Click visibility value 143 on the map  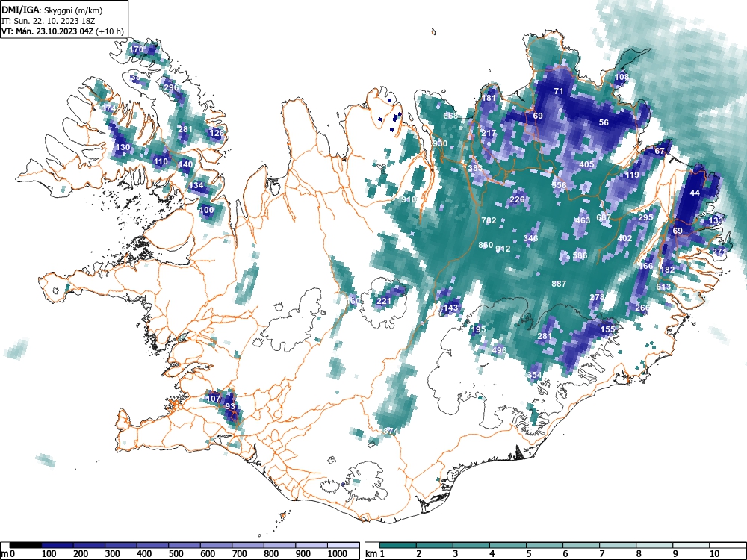click(x=450, y=308)
